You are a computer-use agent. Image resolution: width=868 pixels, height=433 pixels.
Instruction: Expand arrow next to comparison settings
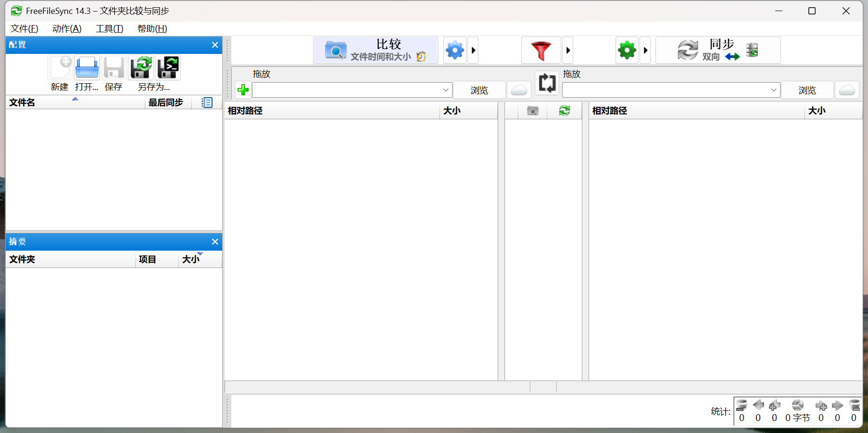coord(473,50)
